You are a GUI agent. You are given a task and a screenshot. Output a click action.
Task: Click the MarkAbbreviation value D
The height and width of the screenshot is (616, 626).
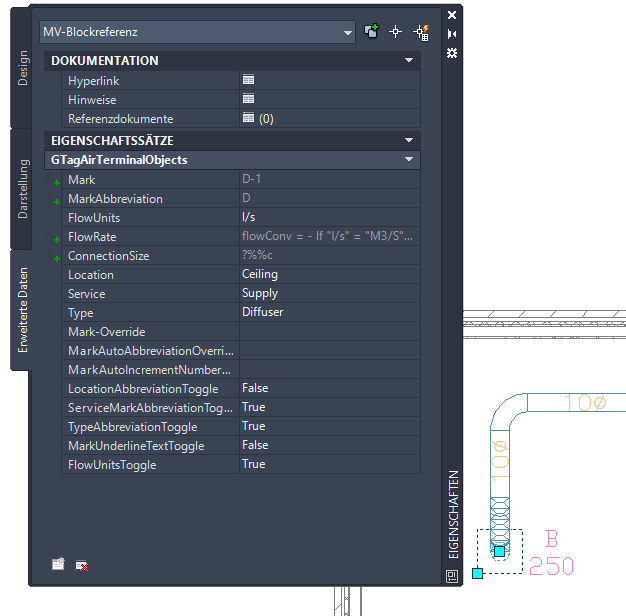coord(330,198)
